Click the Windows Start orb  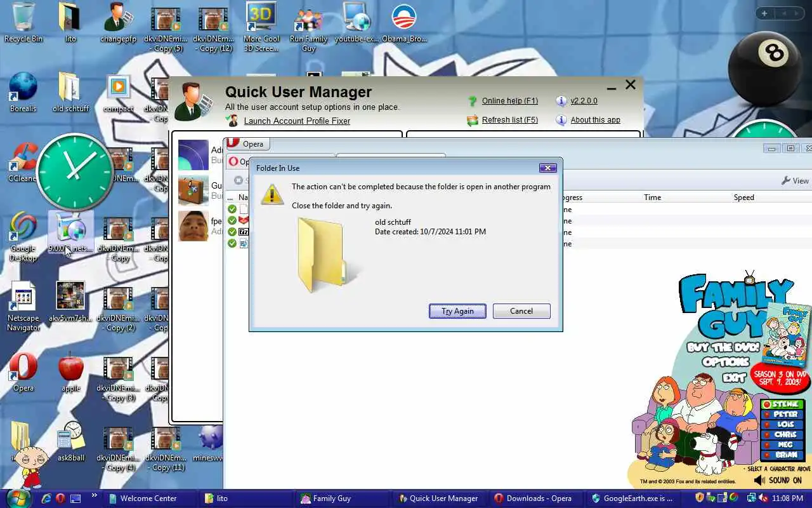click(19, 498)
